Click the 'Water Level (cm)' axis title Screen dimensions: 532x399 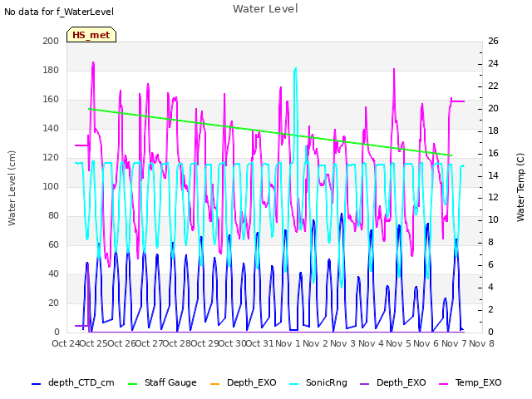pyautogui.click(x=12, y=189)
